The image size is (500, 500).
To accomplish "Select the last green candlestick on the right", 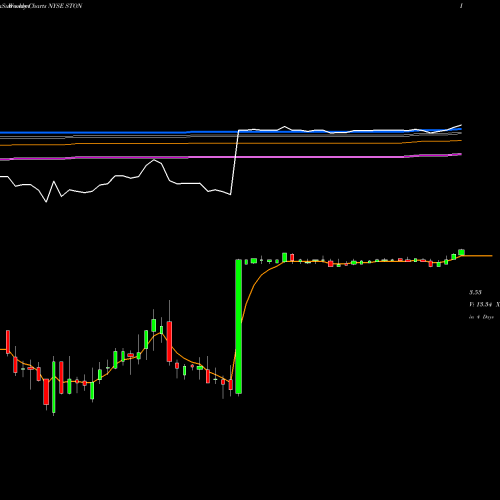I will (x=461, y=252).
